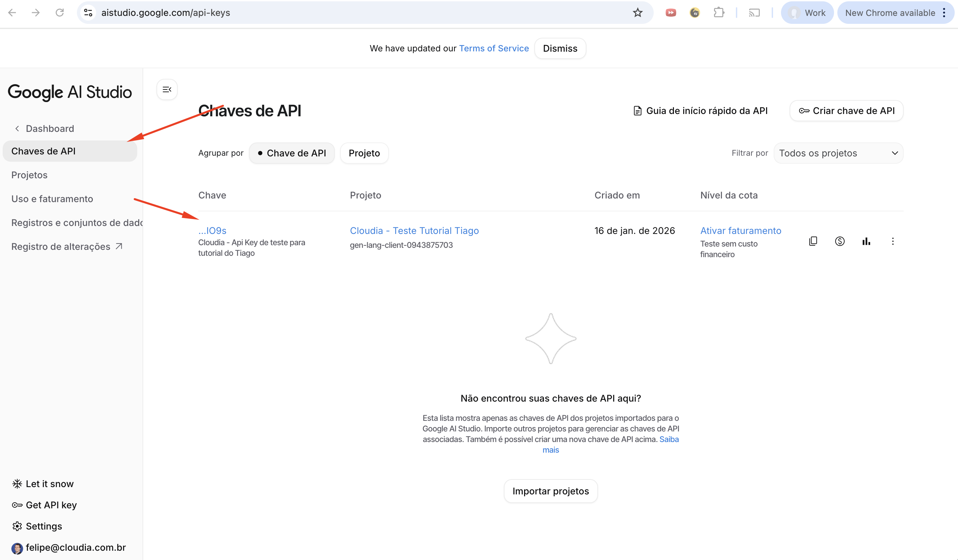Click the user avatar picture
The width and height of the screenshot is (958, 560).
17,548
